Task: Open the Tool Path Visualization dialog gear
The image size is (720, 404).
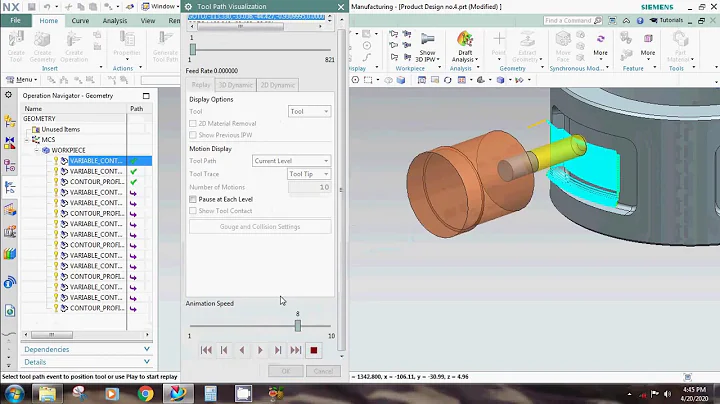Action: 188,6
